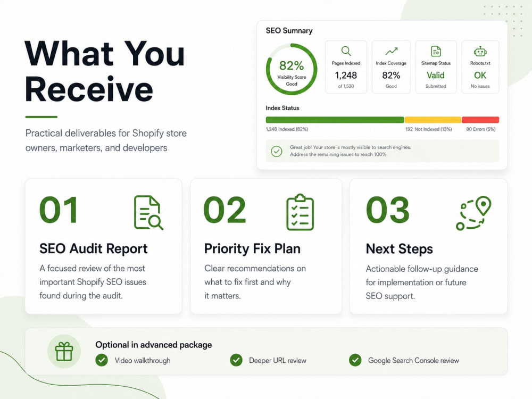This screenshot has width=532, height=399.
Task: Click the 82% Visibility Score circular gauge
Action: [292, 69]
